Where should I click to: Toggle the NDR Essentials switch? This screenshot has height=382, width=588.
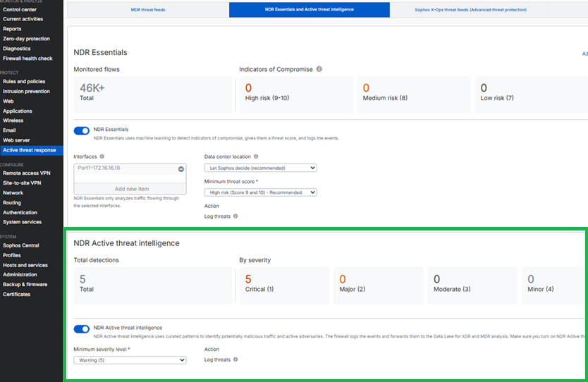pos(82,130)
